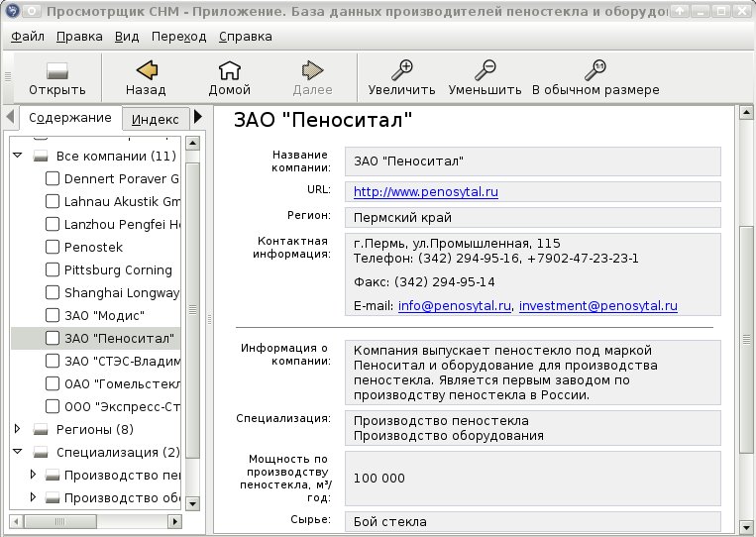Screen dimensions: 756x537
Task: Open the Справка menu
Action: coord(246,37)
